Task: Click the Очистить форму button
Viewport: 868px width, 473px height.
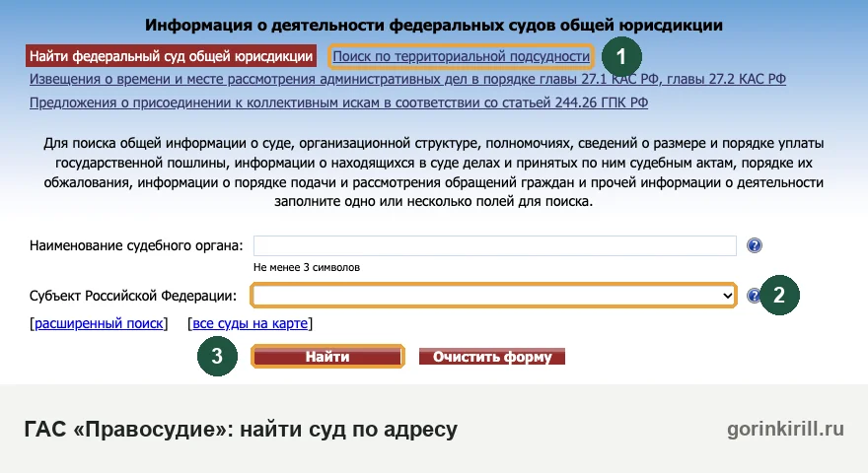Action: [x=492, y=357]
